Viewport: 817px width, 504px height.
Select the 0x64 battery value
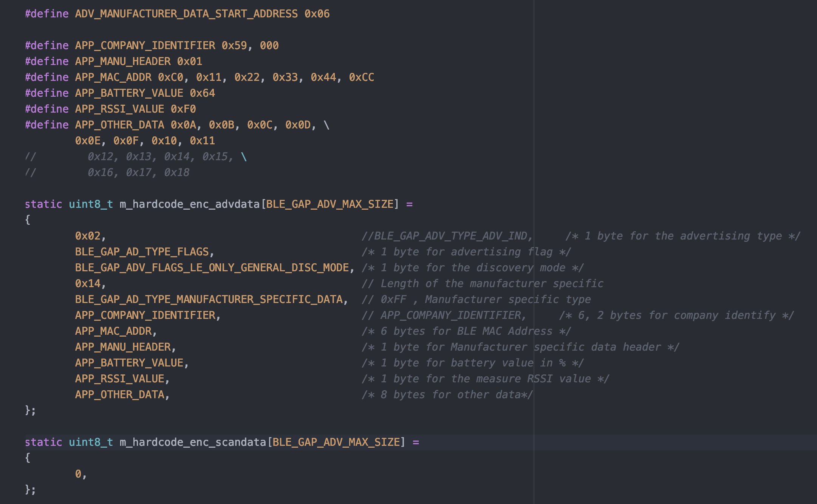(202, 93)
